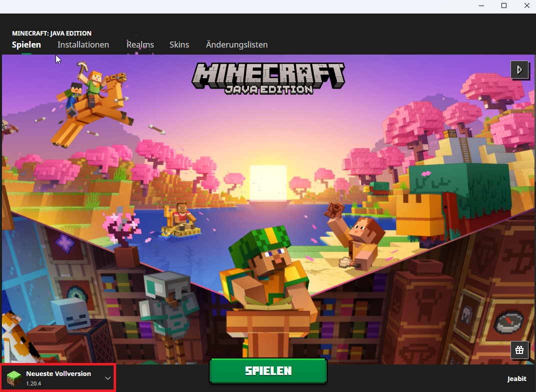Click the MINECRAFT: JAVA EDITION header title
The image size is (536, 392).
point(52,34)
